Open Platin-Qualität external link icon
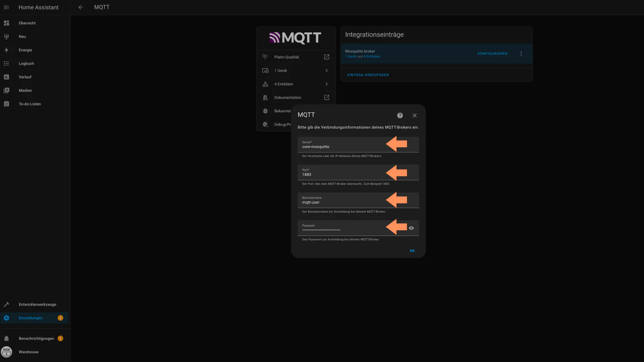Image resolution: width=644 pixels, height=362 pixels. pyautogui.click(x=326, y=57)
